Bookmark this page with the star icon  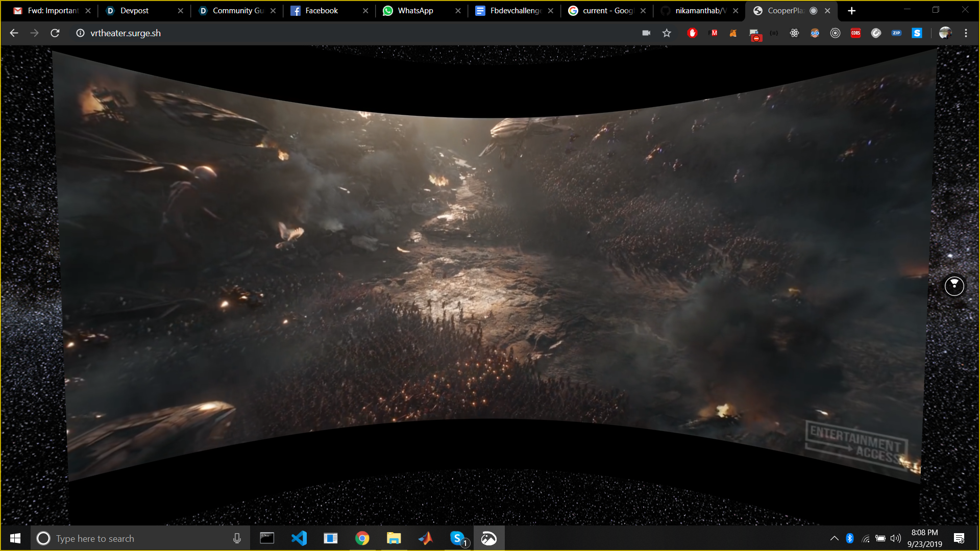(x=667, y=33)
